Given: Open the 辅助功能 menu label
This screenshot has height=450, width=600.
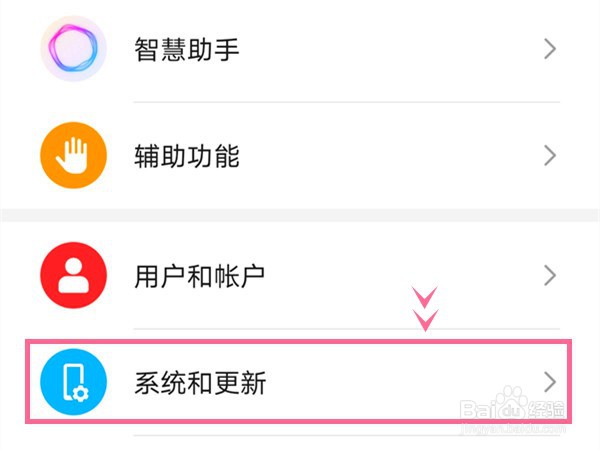Looking at the screenshot, I should tap(187, 157).
